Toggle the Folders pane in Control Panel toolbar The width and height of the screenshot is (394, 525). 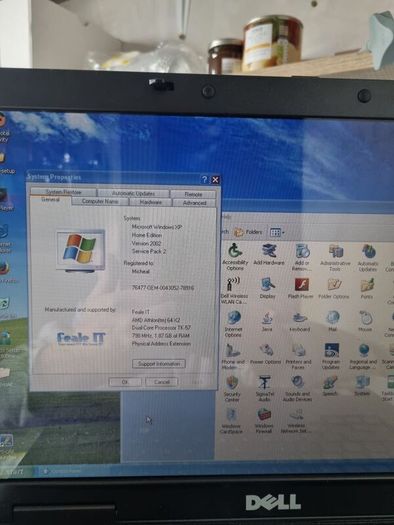[248, 232]
